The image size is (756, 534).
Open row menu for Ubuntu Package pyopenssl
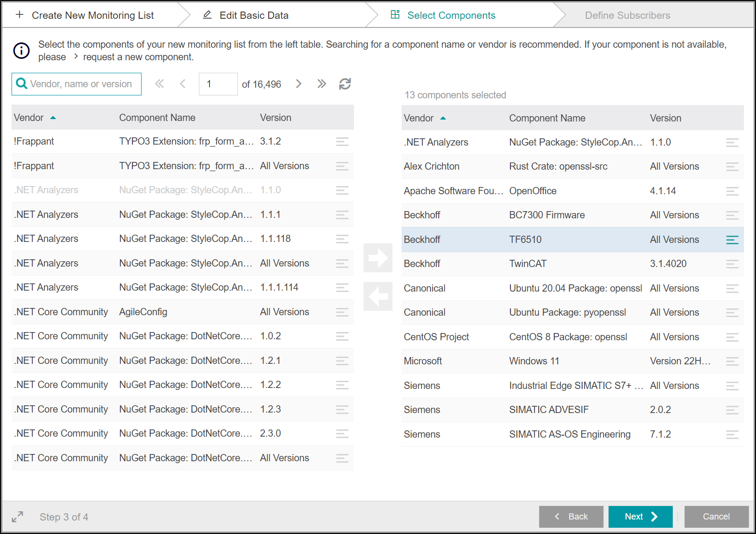point(732,312)
